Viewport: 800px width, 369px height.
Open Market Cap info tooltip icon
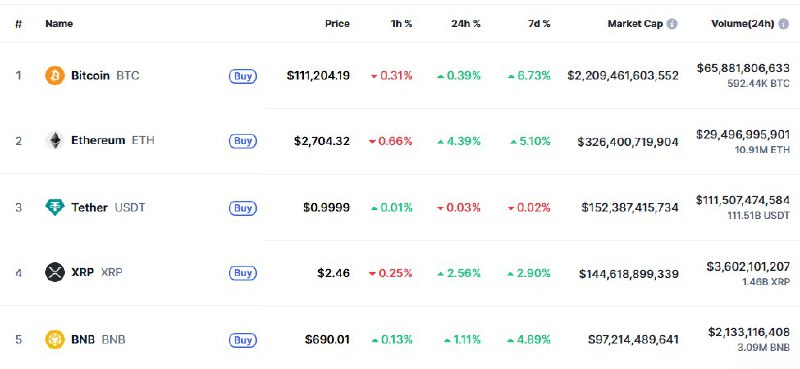click(672, 23)
